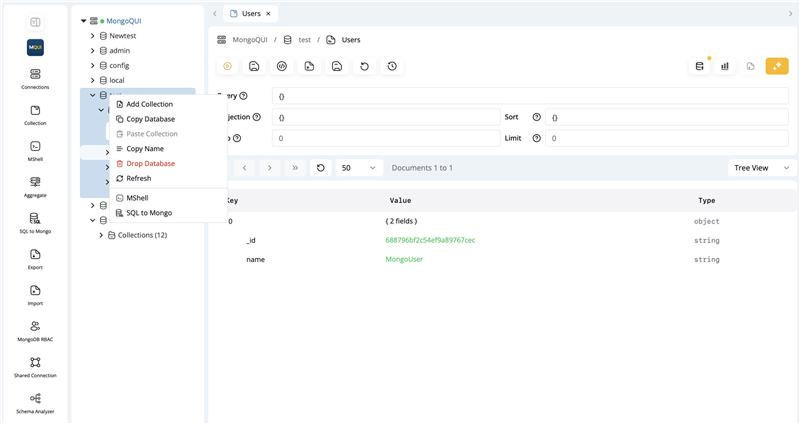Click into the Limit input field
Image resolution: width=800 pixels, height=424 pixels.
(667, 138)
